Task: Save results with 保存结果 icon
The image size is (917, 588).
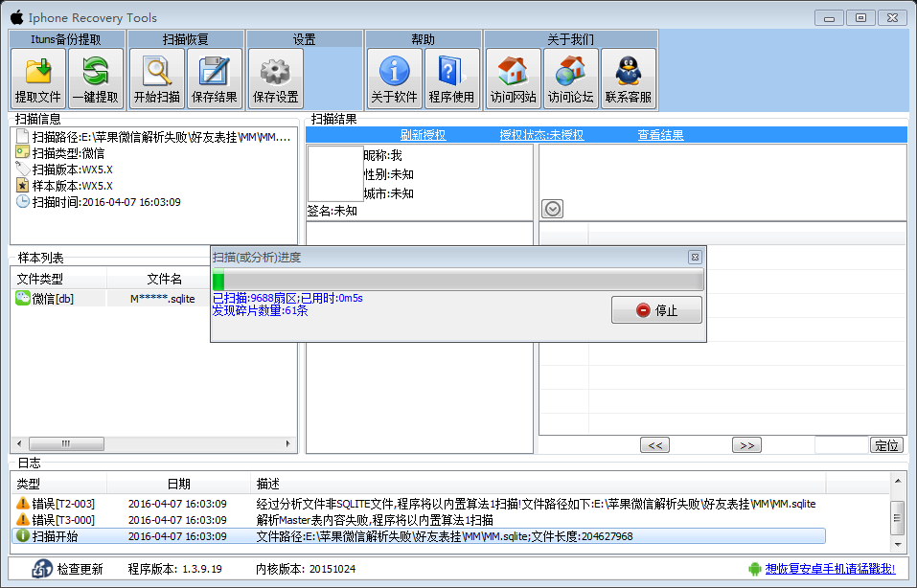Action: pos(214,79)
